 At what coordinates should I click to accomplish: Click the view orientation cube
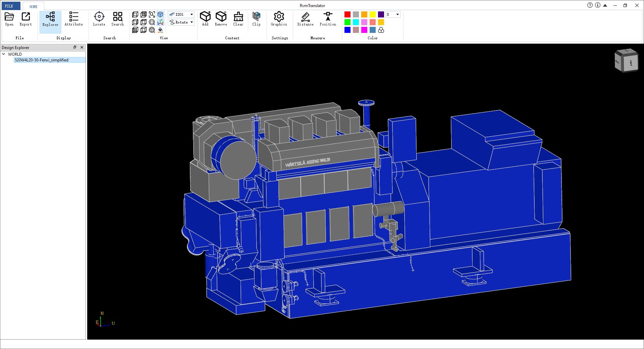click(x=626, y=61)
